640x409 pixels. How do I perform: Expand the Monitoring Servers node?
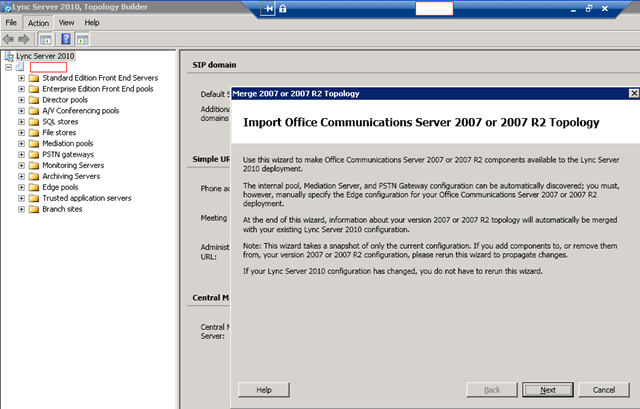point(21,165)
